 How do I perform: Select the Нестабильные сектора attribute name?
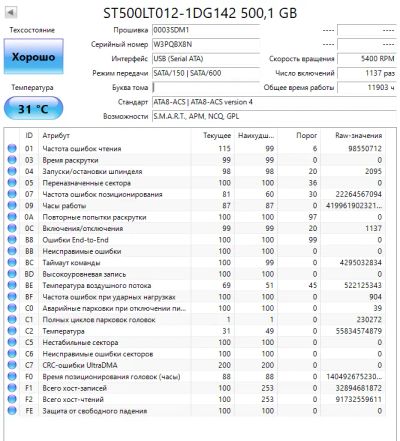point(80,342)
